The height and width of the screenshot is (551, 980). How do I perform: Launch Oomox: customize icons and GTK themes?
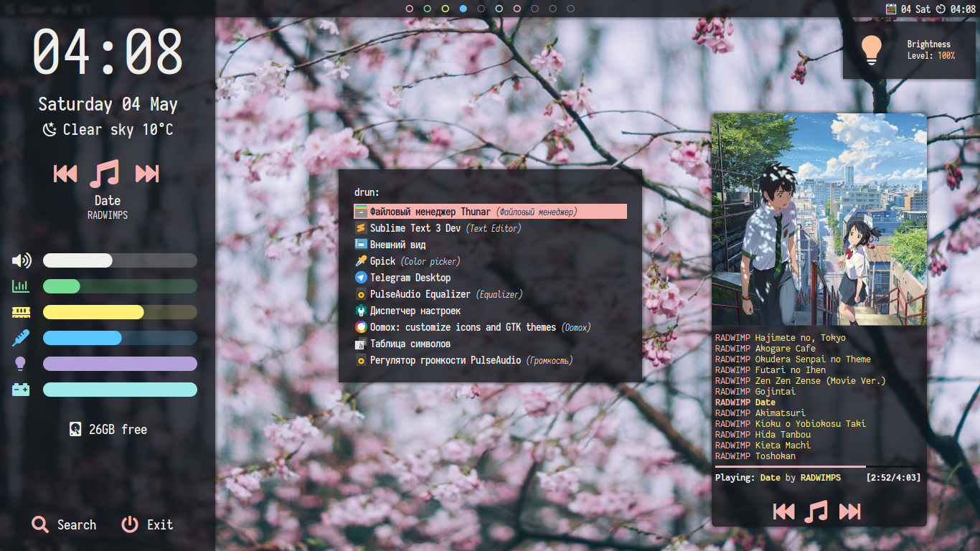tap(490, 327)
